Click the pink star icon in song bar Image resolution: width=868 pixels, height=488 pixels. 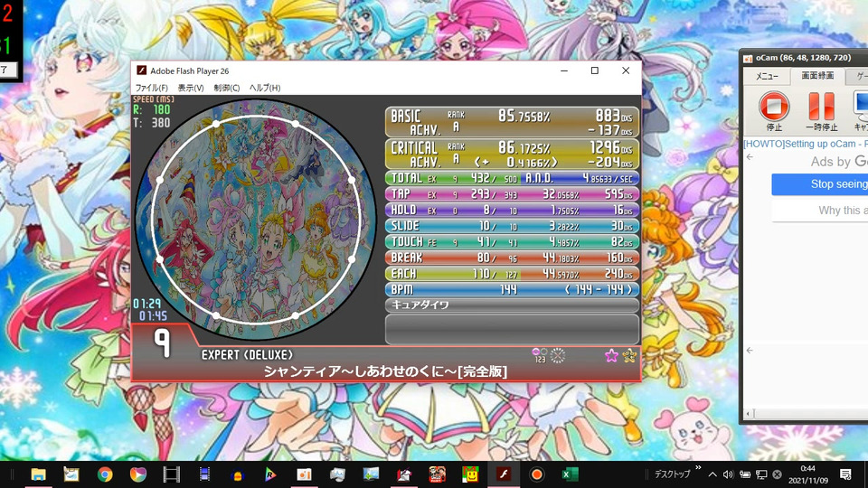tap(611, 356)
